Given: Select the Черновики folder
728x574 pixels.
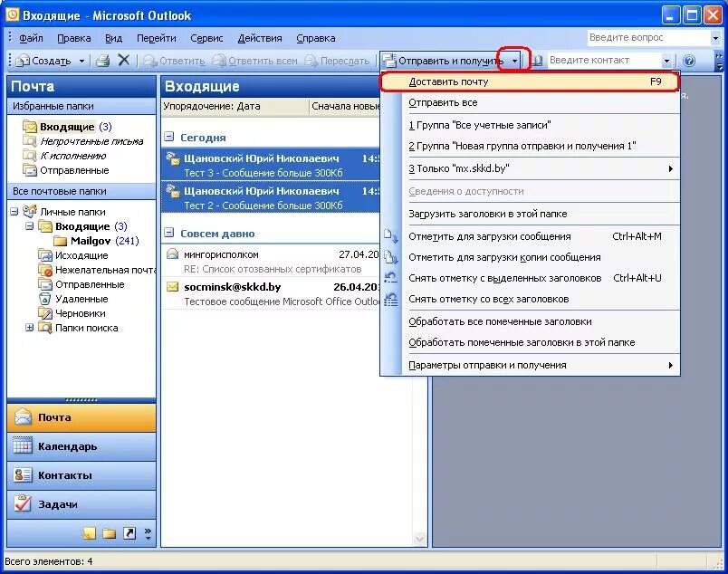Looking at the screenshot, I should [x=73, y=313].
